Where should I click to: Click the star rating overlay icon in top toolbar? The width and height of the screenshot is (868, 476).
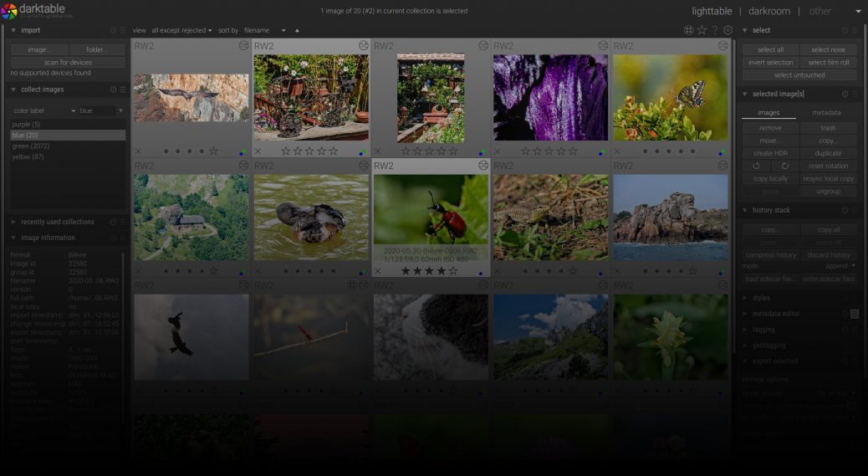click(x=702, y=30)
